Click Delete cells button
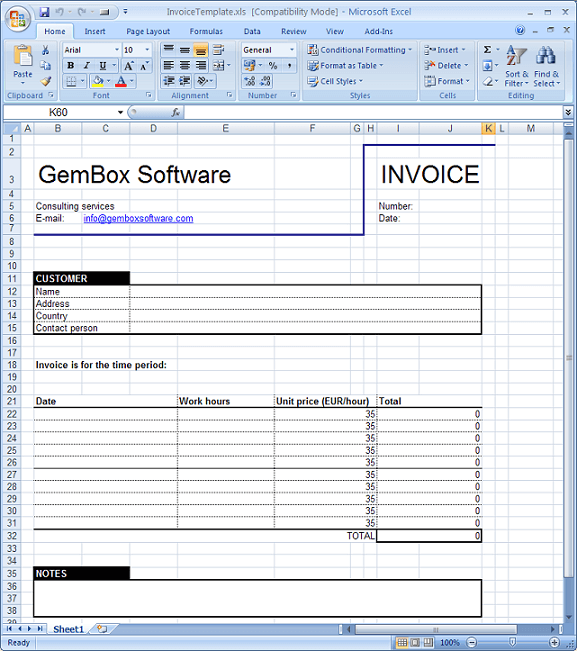Viewport: 577px width, 651px height. tap(446, 66)
